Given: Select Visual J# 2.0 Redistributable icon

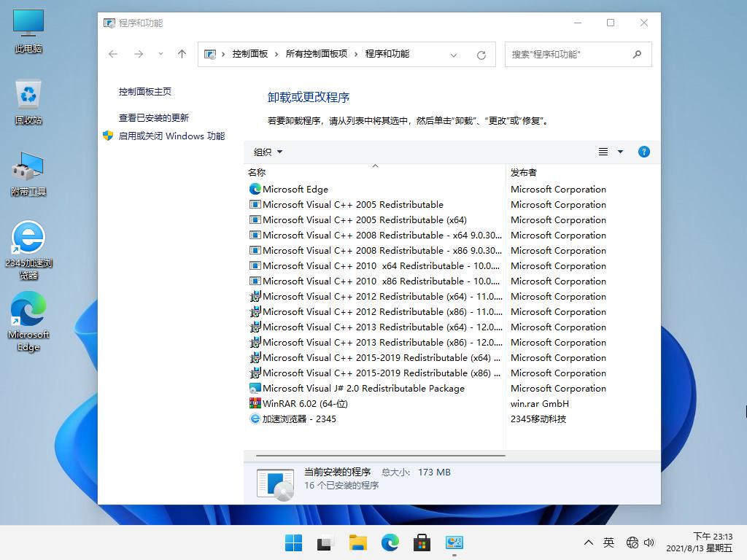Looking at the screenshot, I should click(255, 388).
